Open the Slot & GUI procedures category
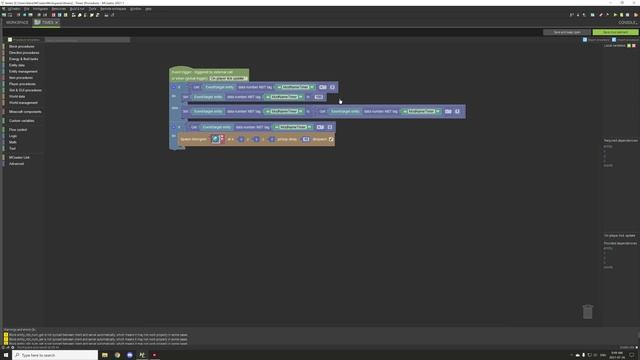 click(25, 90)
